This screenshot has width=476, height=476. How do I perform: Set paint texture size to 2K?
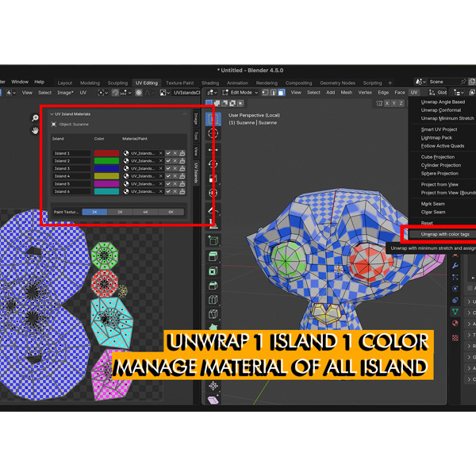coord(120,212)
